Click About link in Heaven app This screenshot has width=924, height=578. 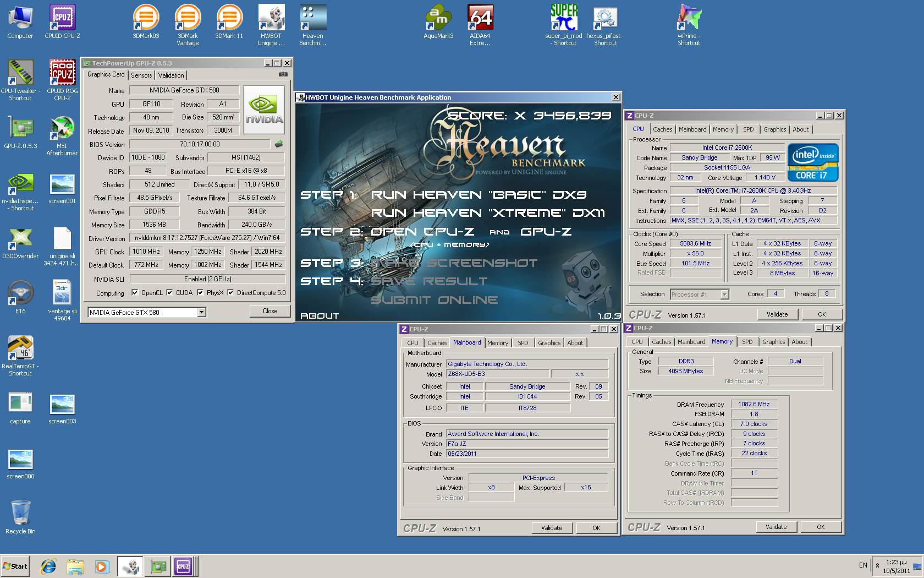(320, 316)
